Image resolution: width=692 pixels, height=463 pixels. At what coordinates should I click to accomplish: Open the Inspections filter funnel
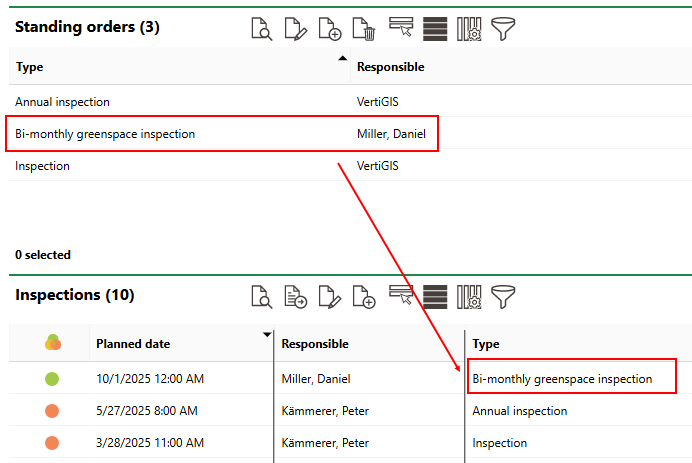click(x=503, y=297)
